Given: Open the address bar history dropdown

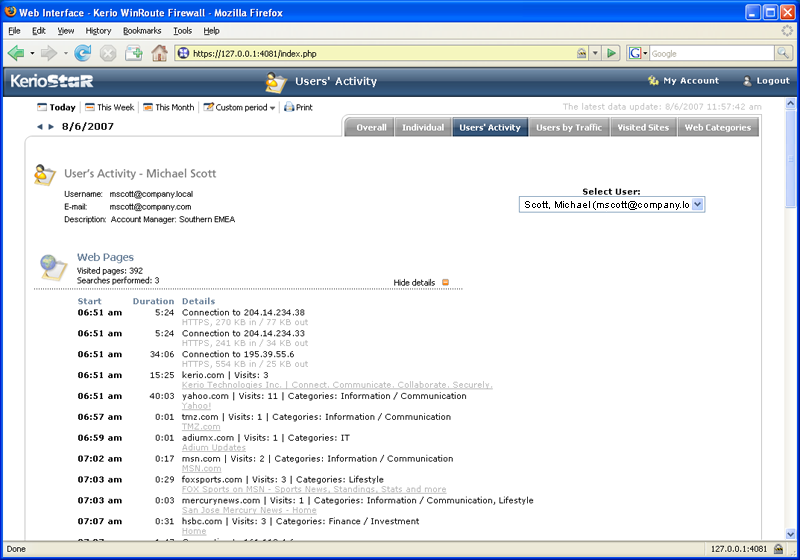Looking at the screenshot, I should coord(595,53).
